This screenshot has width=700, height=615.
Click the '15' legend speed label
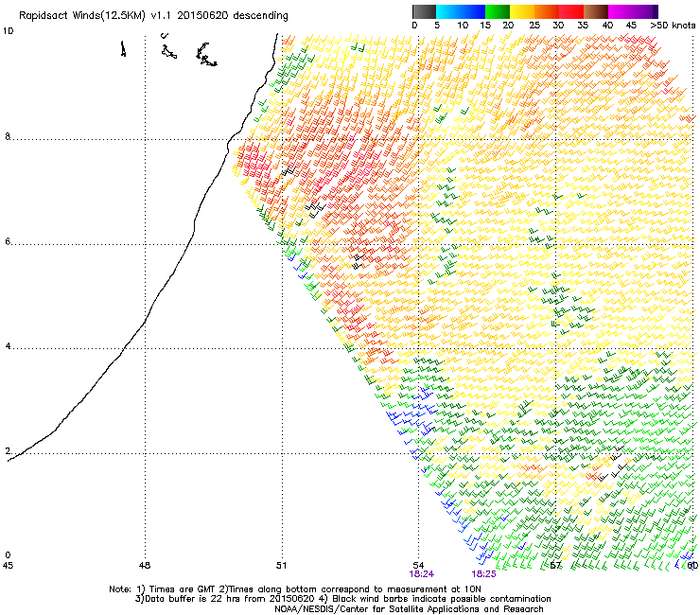[485, 26]
